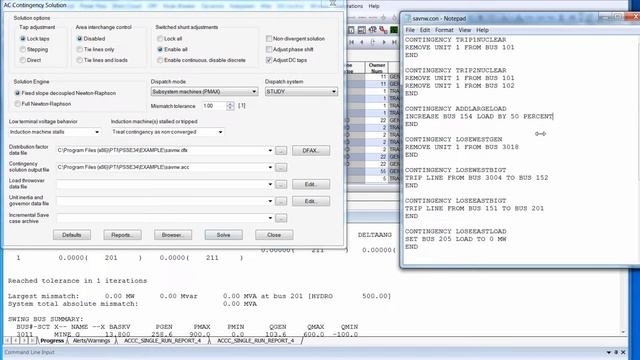This screenshot has height=360, width=640.
Task: Open Notepad Format menu
Action: pos(444,30)
